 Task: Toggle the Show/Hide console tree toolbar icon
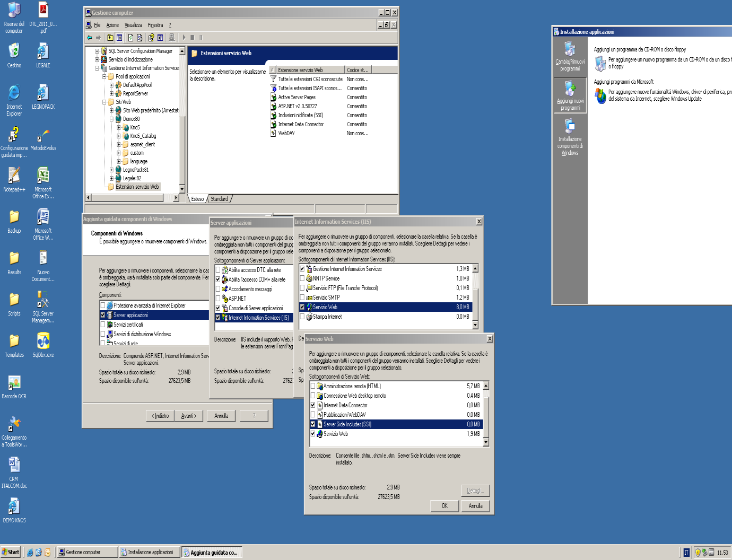tap(119, 38)
